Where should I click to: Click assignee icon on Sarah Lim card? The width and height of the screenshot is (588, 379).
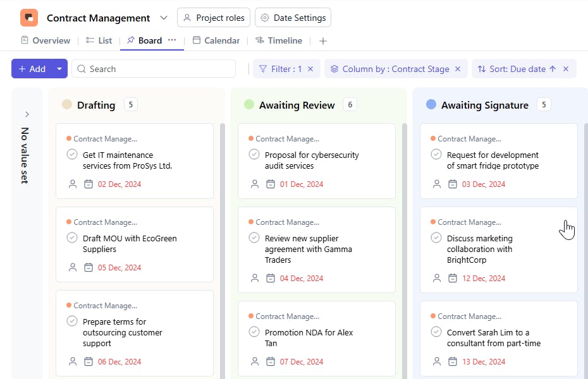click(x=437, y=362)
